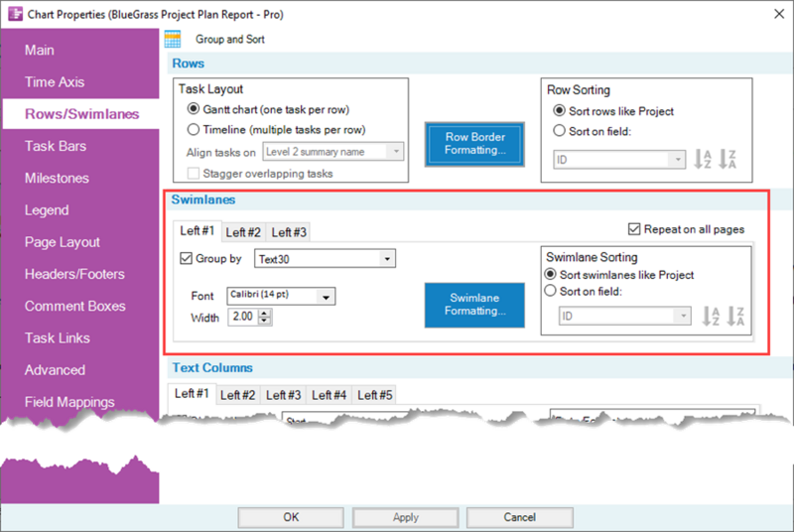Switch to Text Columns Left #3 tab
Image resolution: width=794 pixels, height=532 pixels.
284,395
